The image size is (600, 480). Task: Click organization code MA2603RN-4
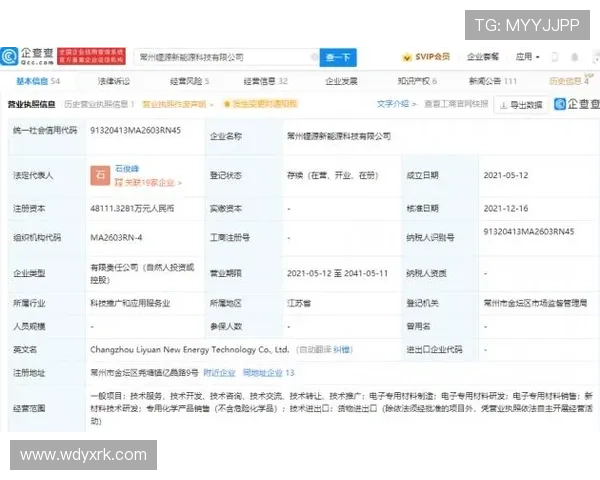point(116,238)
